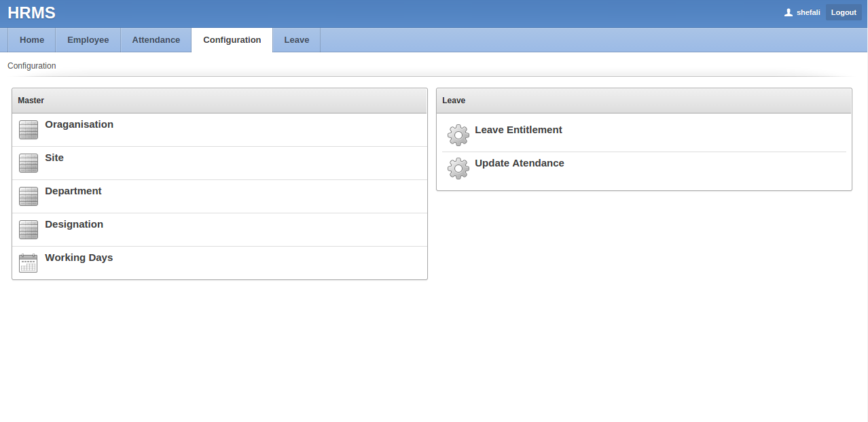
Task: Click the Update Atendance gear icon
Action: [x=458, y=169]
